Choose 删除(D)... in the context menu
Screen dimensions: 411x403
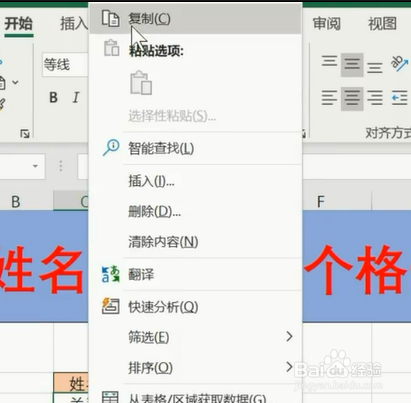tap(196, 211)
